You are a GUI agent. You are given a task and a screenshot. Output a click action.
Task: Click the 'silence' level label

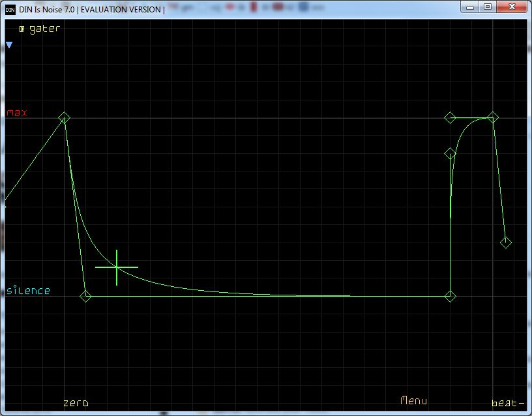point(28,291)
